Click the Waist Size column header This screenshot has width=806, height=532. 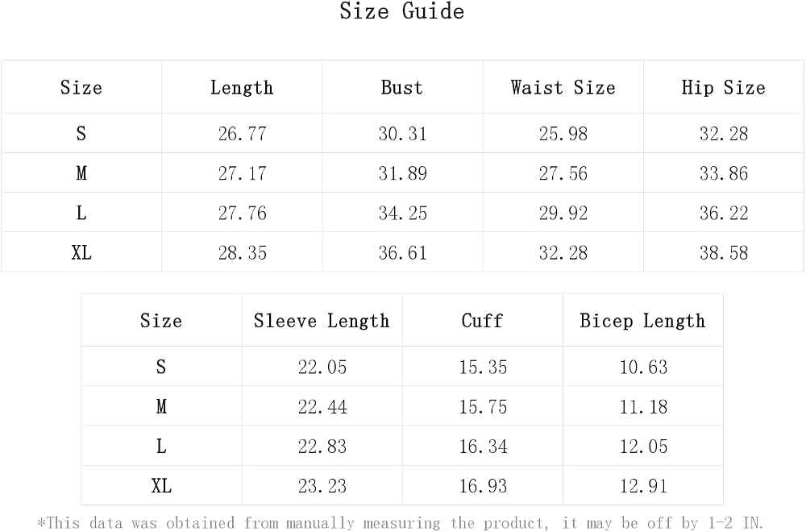[x=563, y=87]
